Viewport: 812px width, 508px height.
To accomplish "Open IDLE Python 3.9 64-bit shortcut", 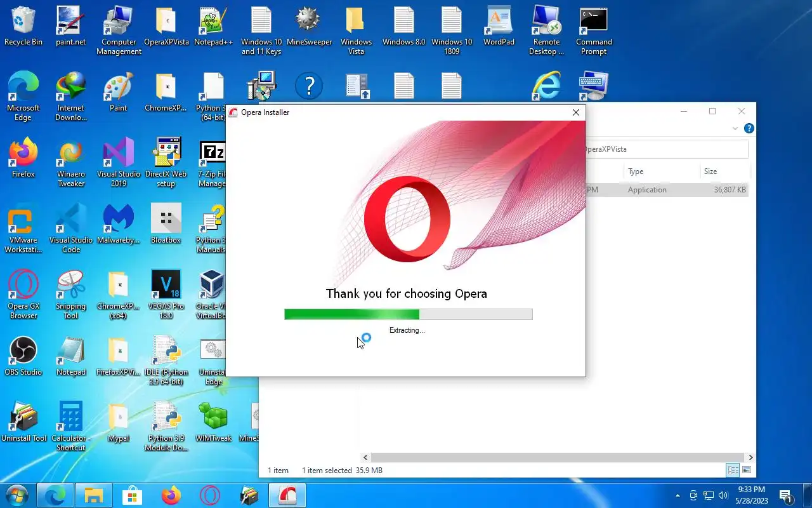I will click(166, 361).
